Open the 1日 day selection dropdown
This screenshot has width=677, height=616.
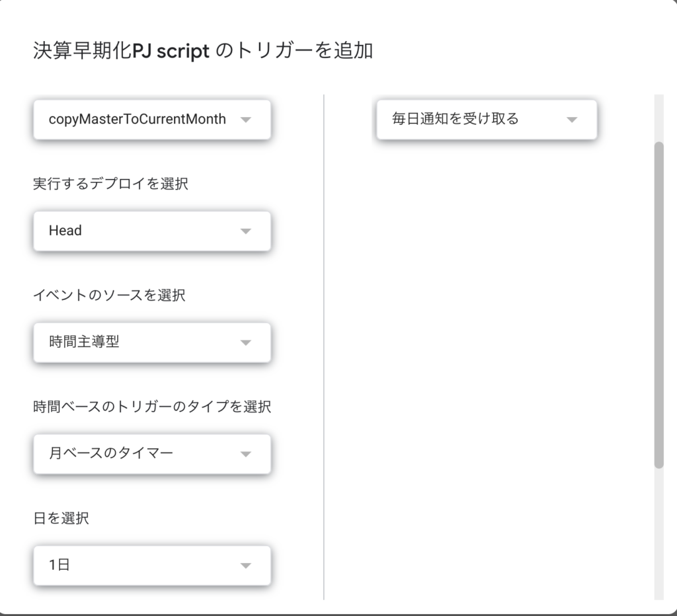(152, 566)
